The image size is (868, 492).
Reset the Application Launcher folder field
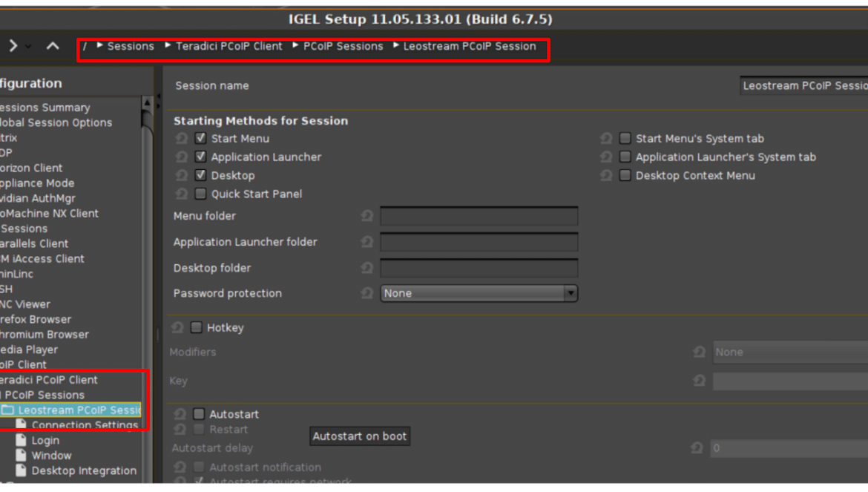[367, 242]
